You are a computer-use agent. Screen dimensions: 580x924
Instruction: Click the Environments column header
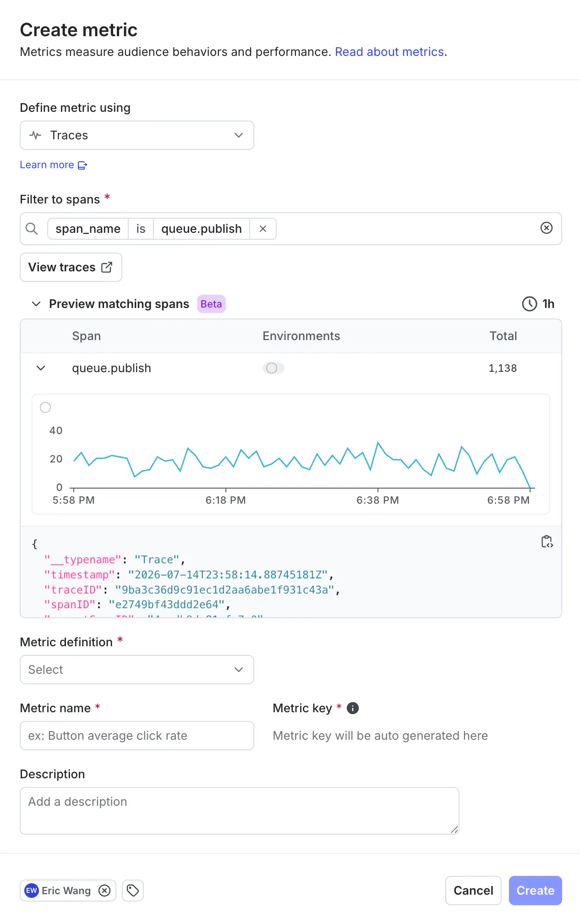(301, 336)
